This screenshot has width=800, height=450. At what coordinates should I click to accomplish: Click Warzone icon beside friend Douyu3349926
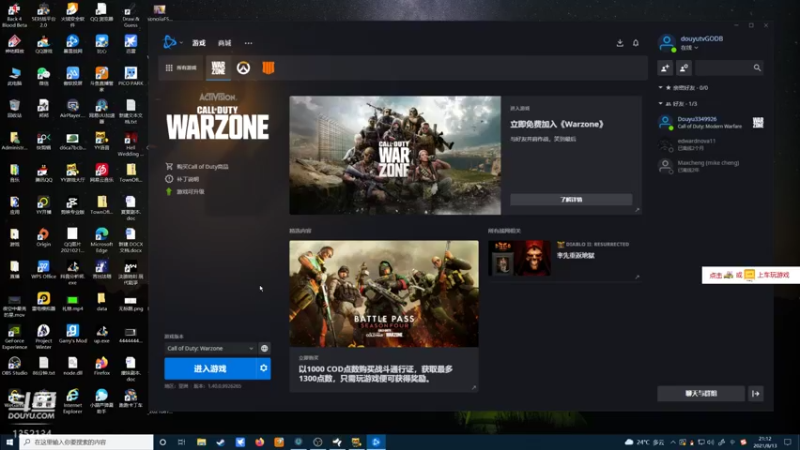click(x=758, y=122)
